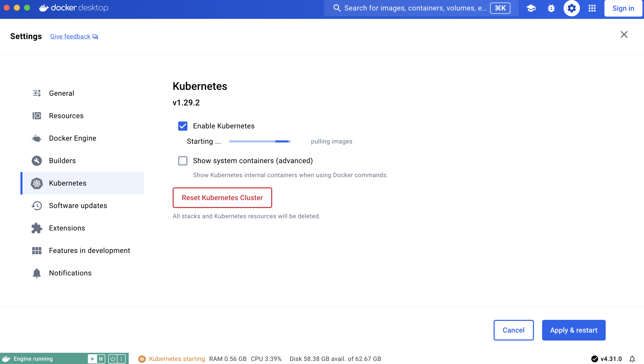This screenshot has width=644, height=364.
Task: Click the orange Kubernetes status icon
Action: click(x=142, y=359)
